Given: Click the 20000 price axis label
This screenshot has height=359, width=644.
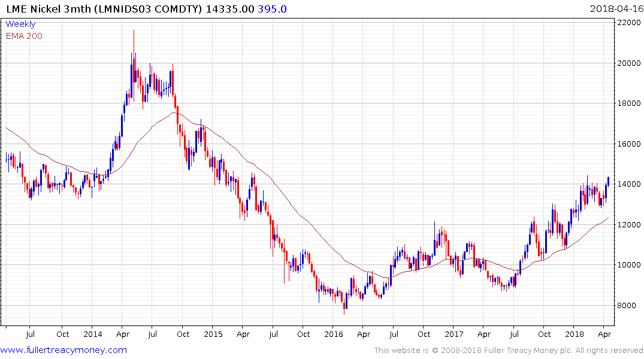Looking at the screenshot, I should [629, 63].
